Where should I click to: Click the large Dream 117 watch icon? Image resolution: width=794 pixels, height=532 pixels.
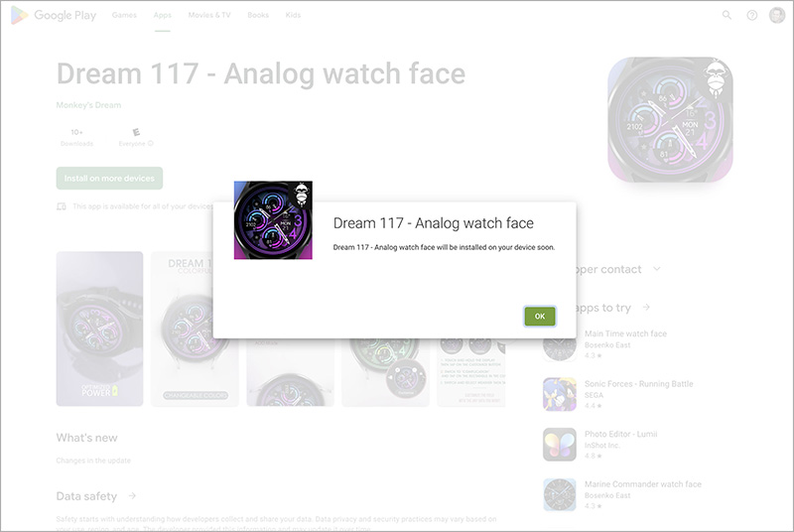(x=670, y=119)
